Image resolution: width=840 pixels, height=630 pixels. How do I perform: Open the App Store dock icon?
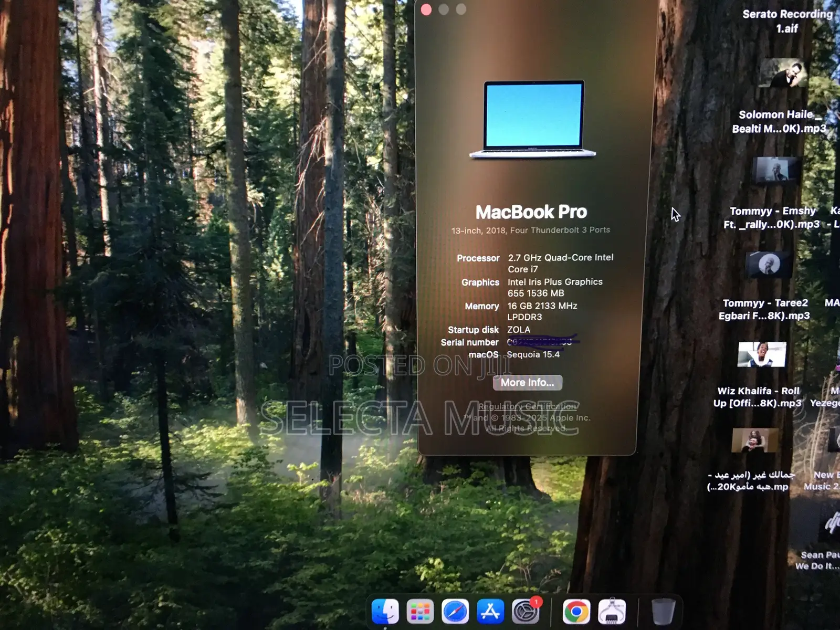490,612
